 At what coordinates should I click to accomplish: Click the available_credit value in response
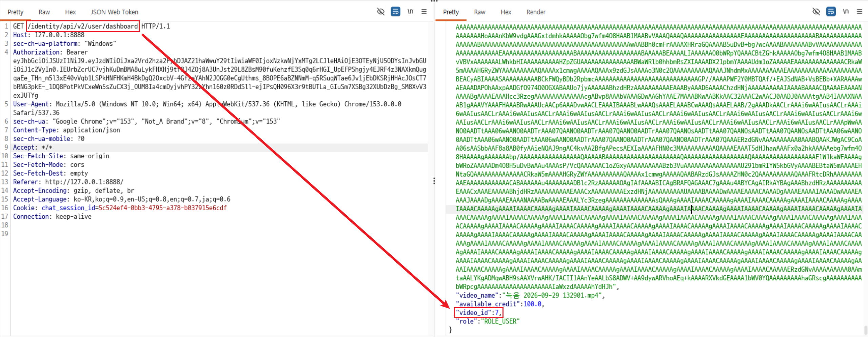tap(532, 304)
